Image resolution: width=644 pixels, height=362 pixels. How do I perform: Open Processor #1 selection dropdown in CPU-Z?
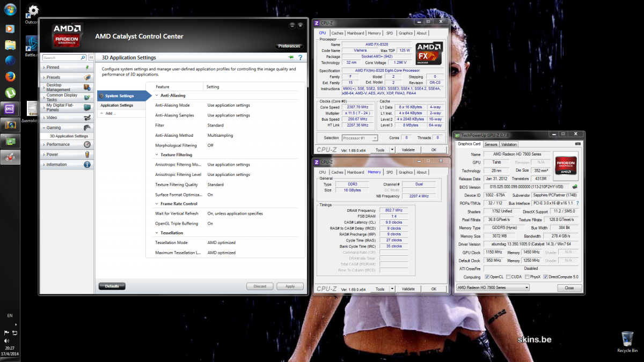point(360,138)
